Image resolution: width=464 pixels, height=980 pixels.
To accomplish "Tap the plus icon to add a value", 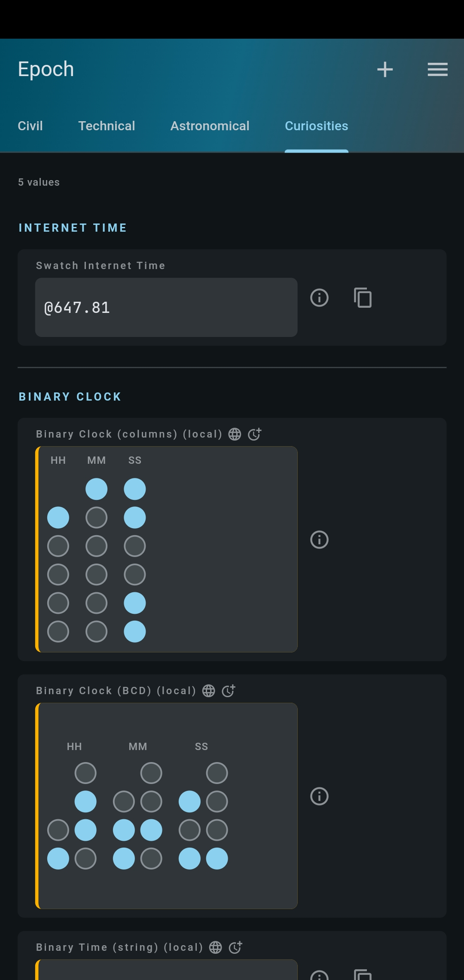I will point(385,69).
